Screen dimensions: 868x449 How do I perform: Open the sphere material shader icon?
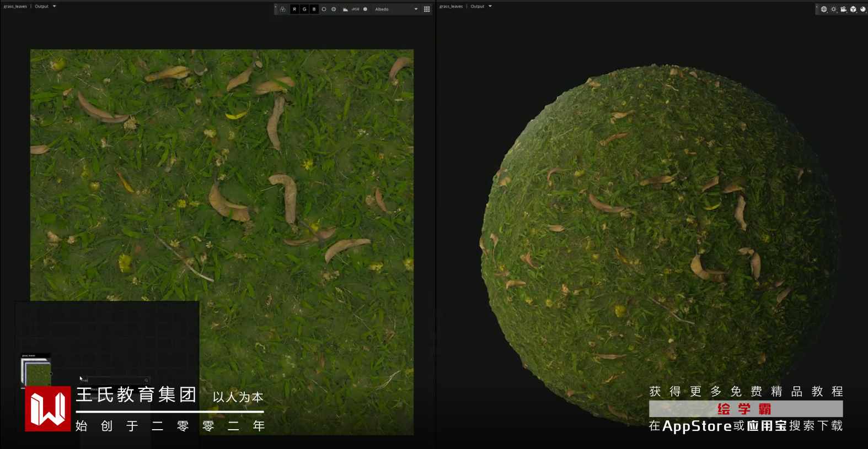click(863, 9)
